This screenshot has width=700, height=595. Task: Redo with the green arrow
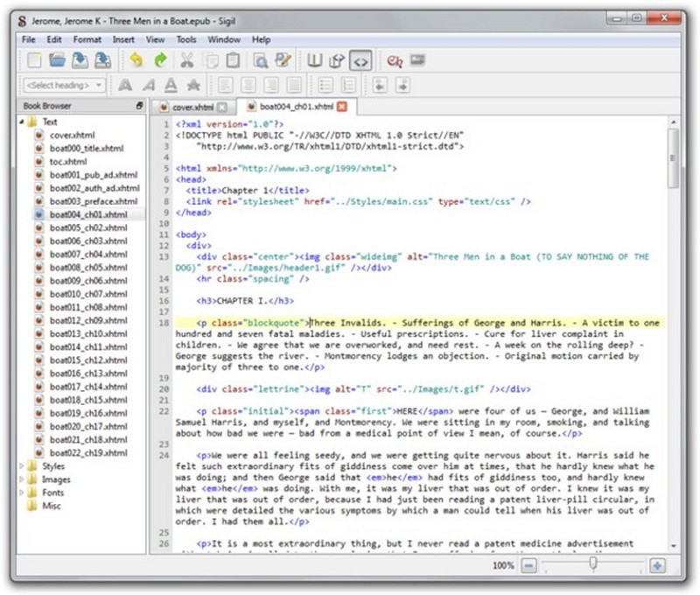160,60
